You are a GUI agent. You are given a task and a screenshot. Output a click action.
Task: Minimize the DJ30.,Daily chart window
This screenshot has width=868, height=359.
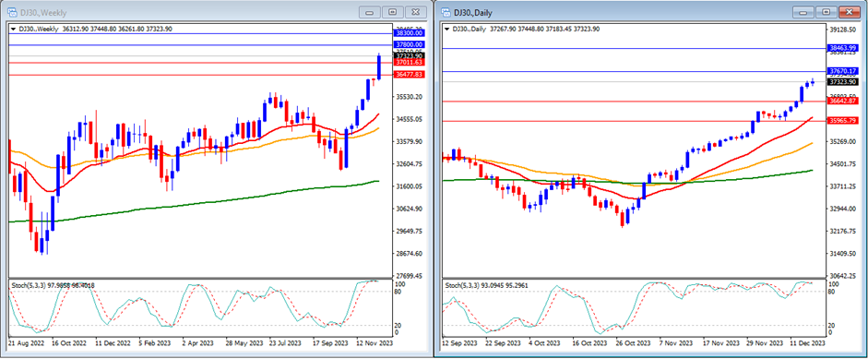[804, 12]
